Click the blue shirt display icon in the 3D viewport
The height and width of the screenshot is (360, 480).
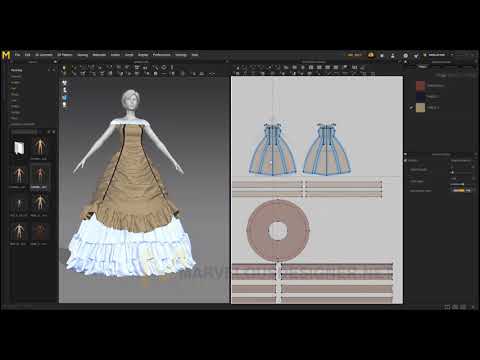[x=65, y=98]
